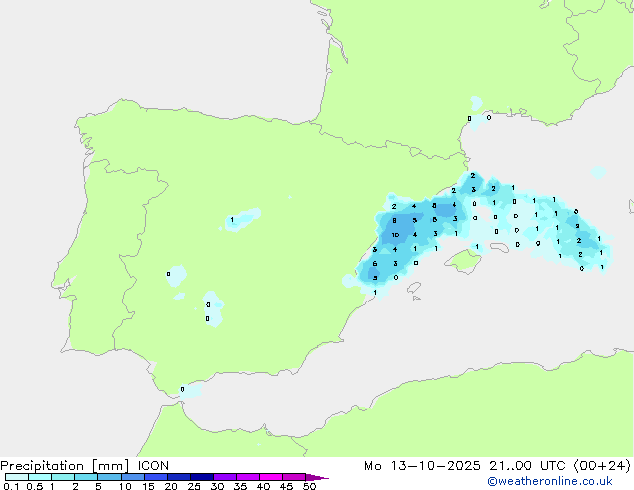Click the '21..00' time text
This screenshot has width=634, height=490.
(511, 466)
